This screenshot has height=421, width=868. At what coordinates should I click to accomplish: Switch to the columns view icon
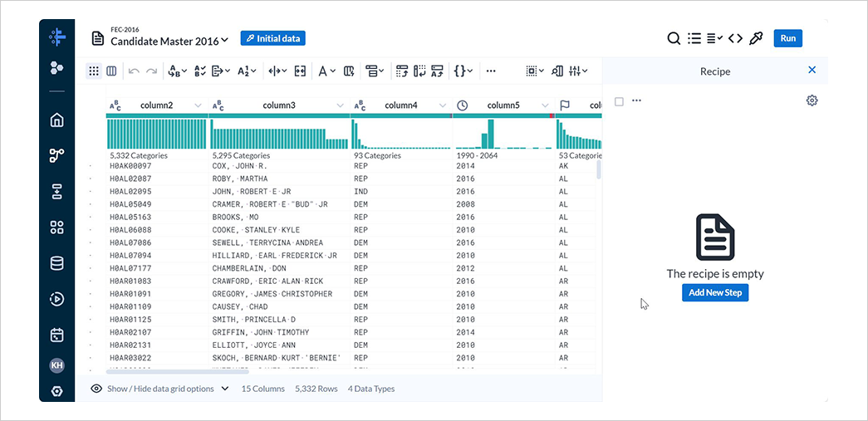click(111, 71)
